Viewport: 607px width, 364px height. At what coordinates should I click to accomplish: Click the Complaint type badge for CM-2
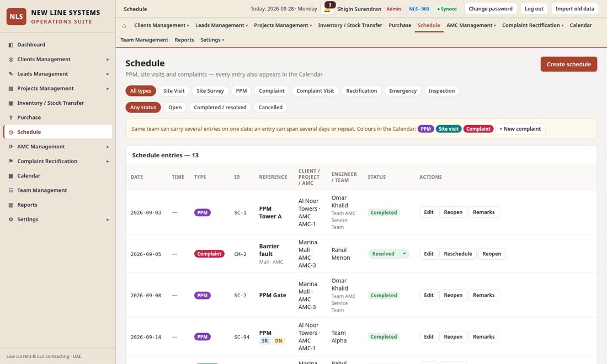click(210, 254)
